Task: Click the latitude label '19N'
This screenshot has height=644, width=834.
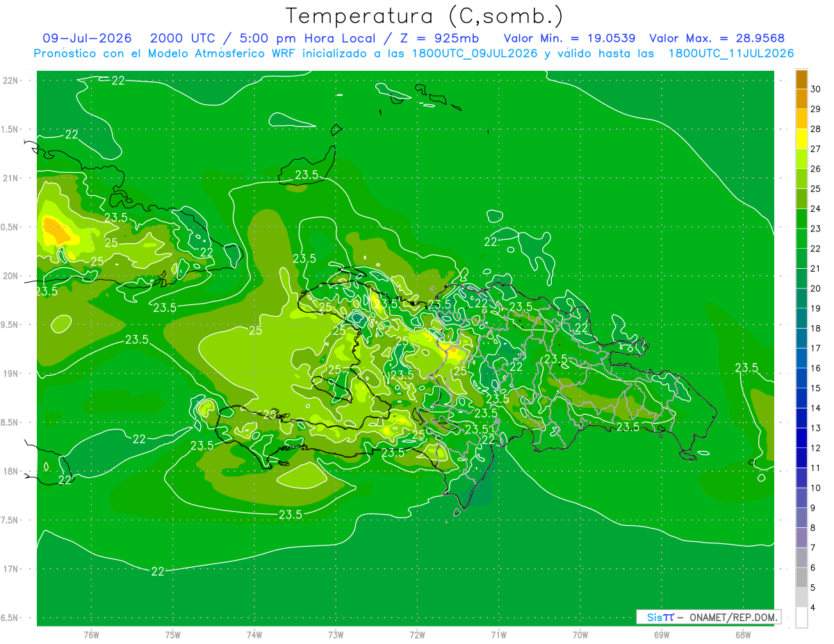Action: [12, 374]
